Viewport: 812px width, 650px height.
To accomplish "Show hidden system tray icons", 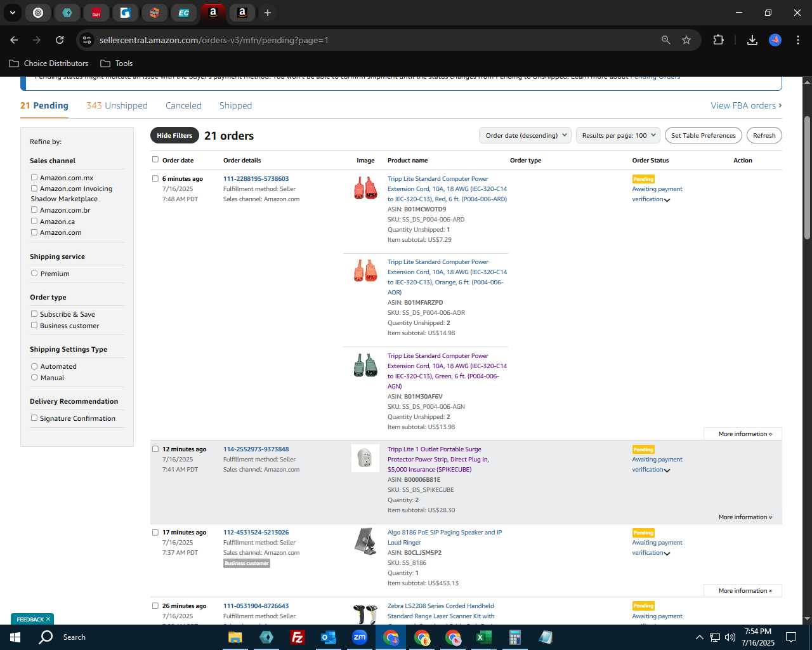I will 699,637.
